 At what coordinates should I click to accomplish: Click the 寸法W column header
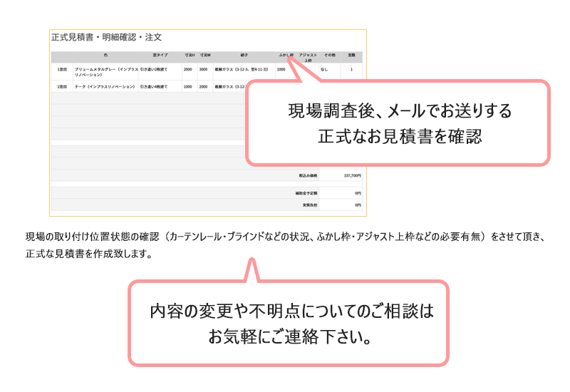point(205,55)
